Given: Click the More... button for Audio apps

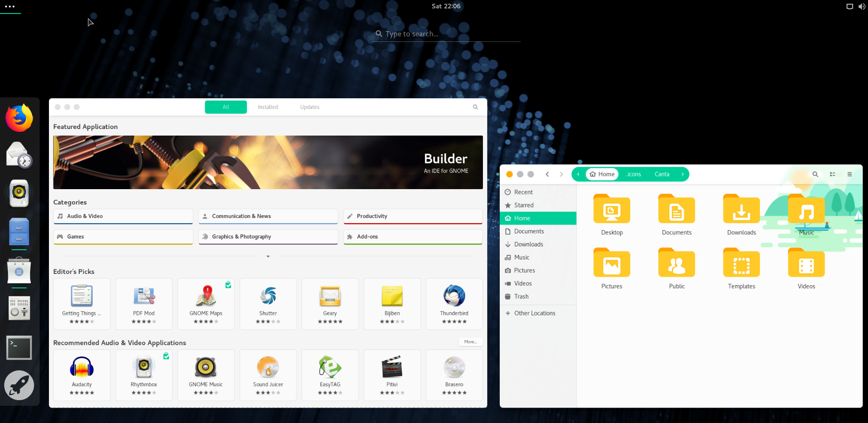Looking at the screenshot, I should 470,342.
